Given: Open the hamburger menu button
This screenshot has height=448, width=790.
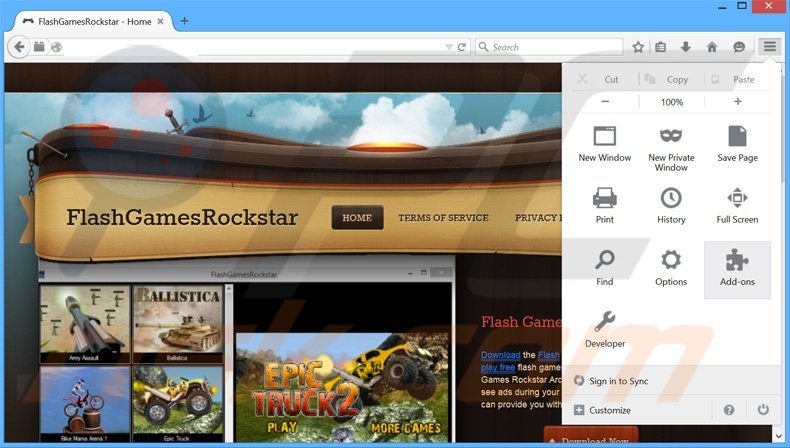Looking at the screenshot, I should 769,47.
